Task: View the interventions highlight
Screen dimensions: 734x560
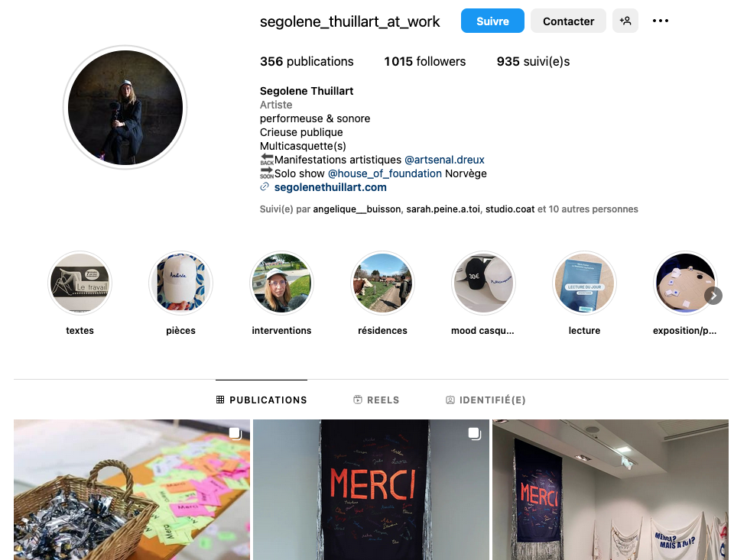Action: [281, 283]
